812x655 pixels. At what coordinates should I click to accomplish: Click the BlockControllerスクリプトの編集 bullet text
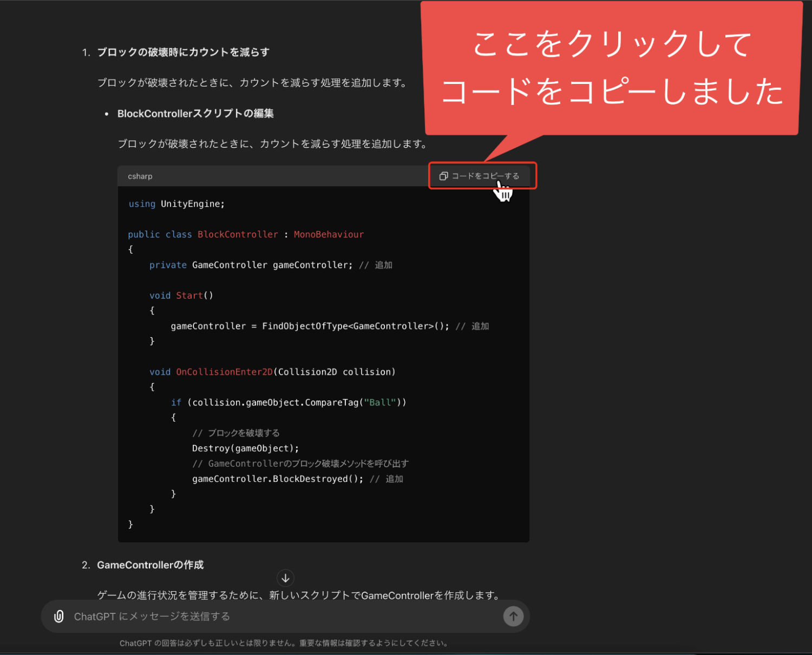(x=195, y=114)
